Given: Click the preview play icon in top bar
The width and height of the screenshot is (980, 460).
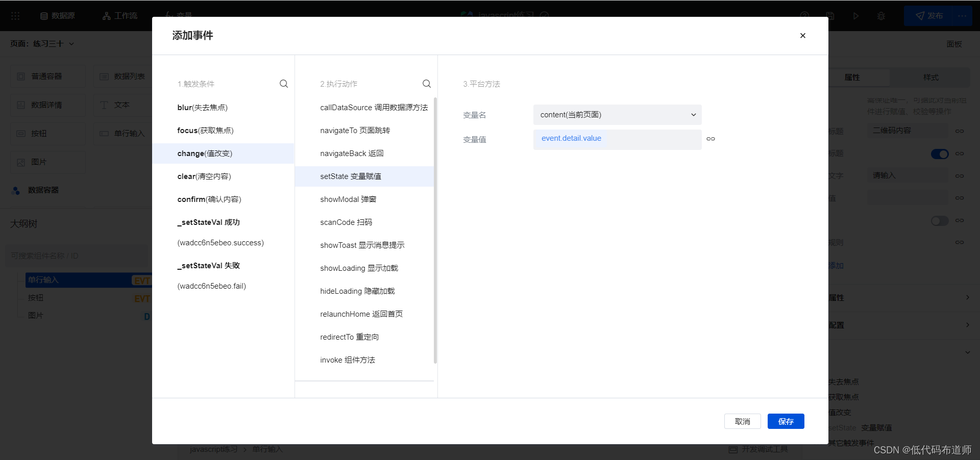Looking at the screenshot, I should (856, 16).
